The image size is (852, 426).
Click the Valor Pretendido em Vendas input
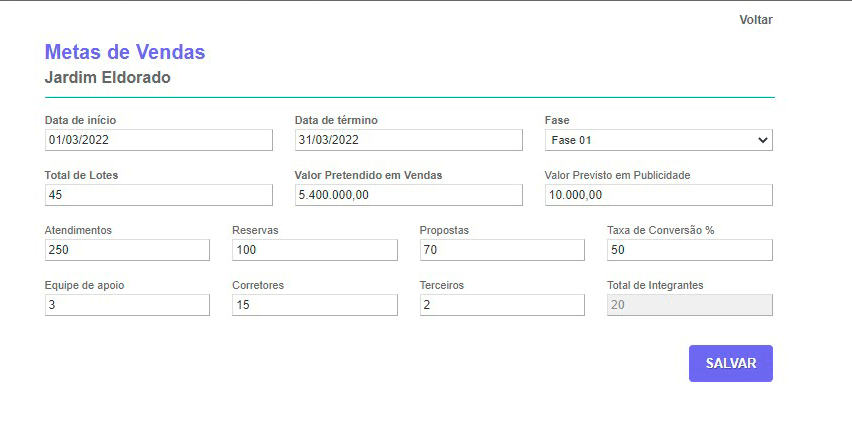408,195
